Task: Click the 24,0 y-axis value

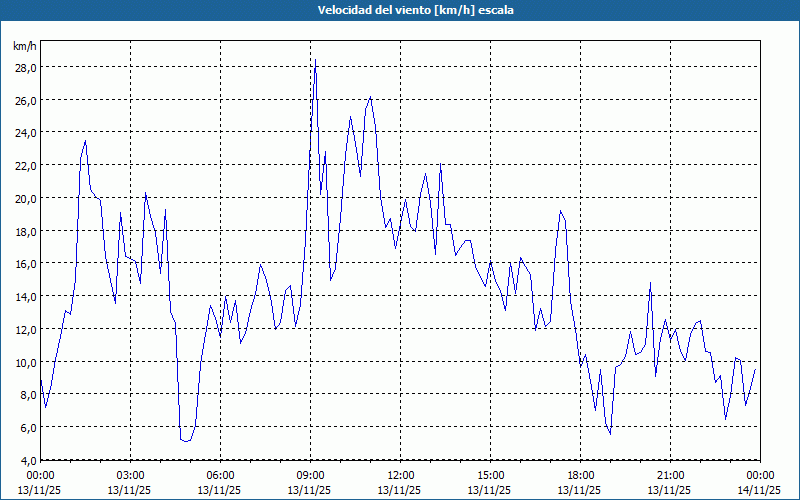Action: coord(25,133)
